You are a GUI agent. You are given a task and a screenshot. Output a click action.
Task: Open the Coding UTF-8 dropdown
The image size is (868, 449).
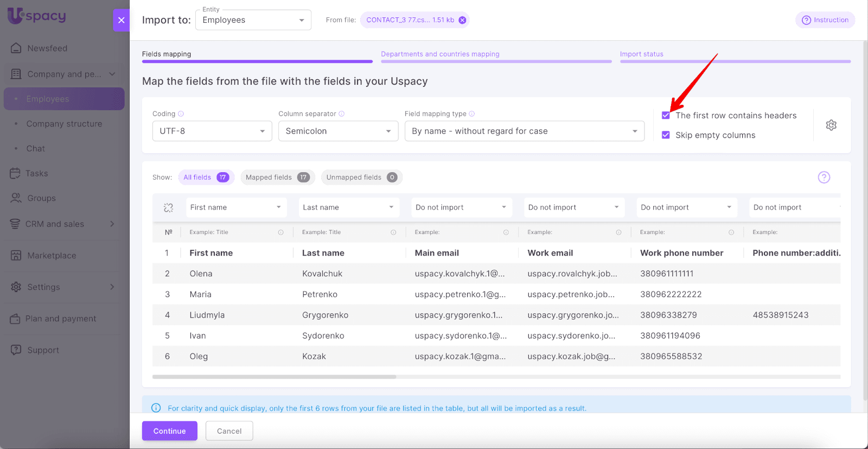click(x=212, y=131)
